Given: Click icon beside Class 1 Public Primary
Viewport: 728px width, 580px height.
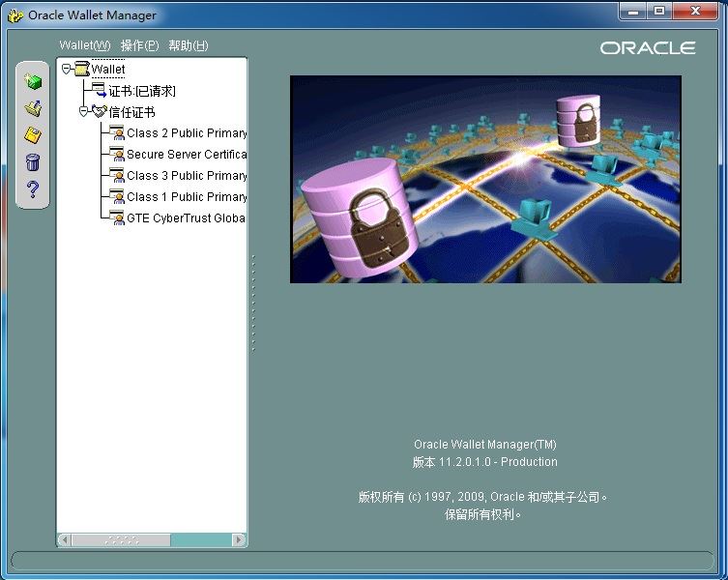Looking at the screenshot, I should pyautogui.click(x=117, y=197).
